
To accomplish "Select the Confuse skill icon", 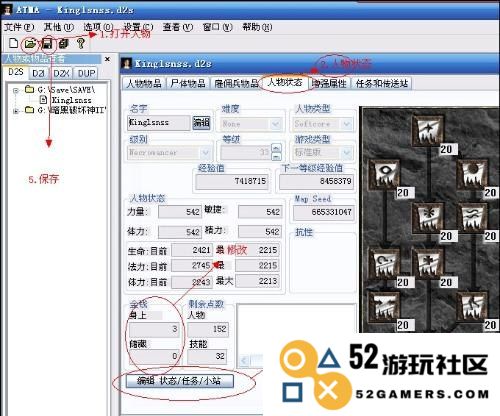I will (385, 263).
